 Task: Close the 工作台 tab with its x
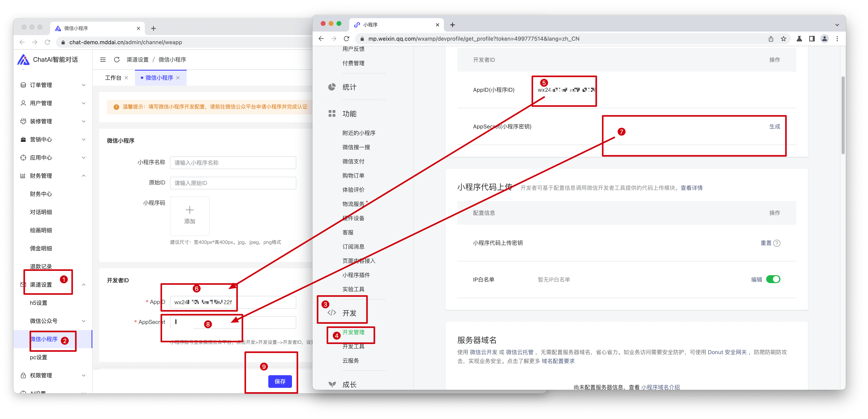[x=126, y=78]
